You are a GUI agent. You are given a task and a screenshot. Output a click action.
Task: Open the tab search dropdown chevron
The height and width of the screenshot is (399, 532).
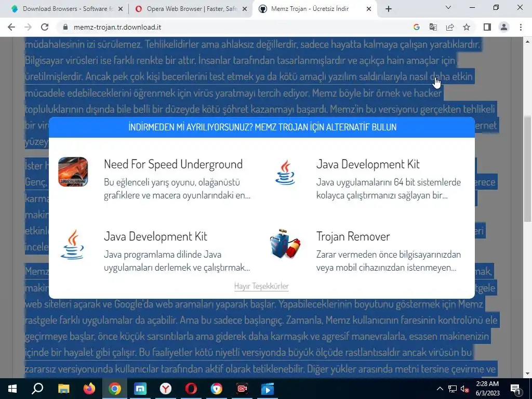pos(448,7)
